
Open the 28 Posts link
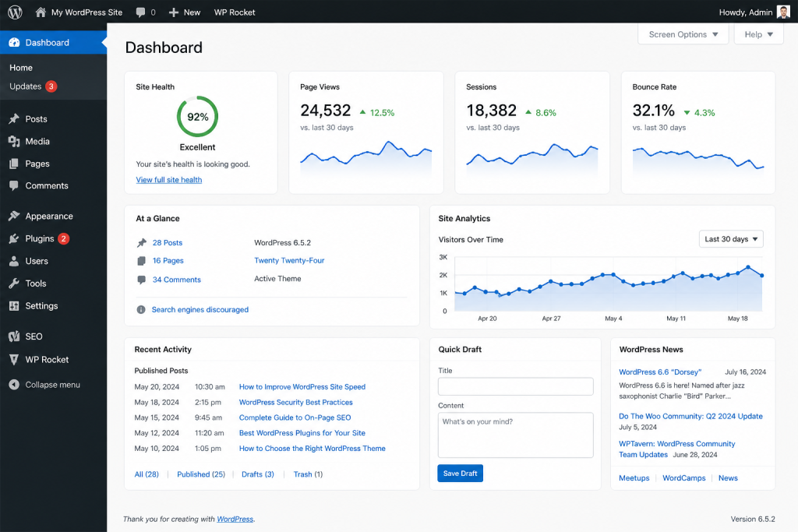[x=168, y=242]
